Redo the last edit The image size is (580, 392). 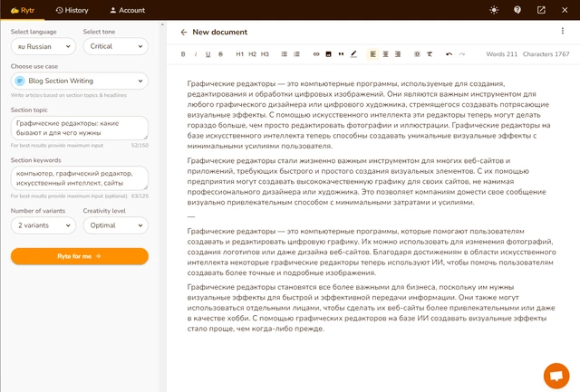pyautogui.click(x=461, y=54)
